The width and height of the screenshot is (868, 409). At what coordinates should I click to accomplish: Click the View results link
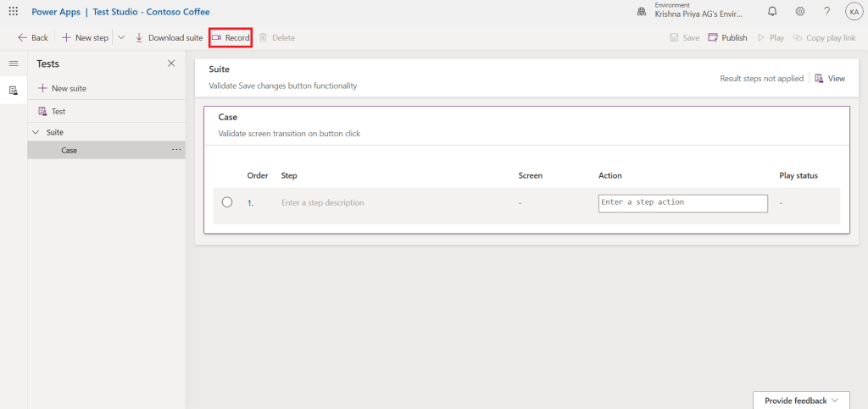click(830, 79)
